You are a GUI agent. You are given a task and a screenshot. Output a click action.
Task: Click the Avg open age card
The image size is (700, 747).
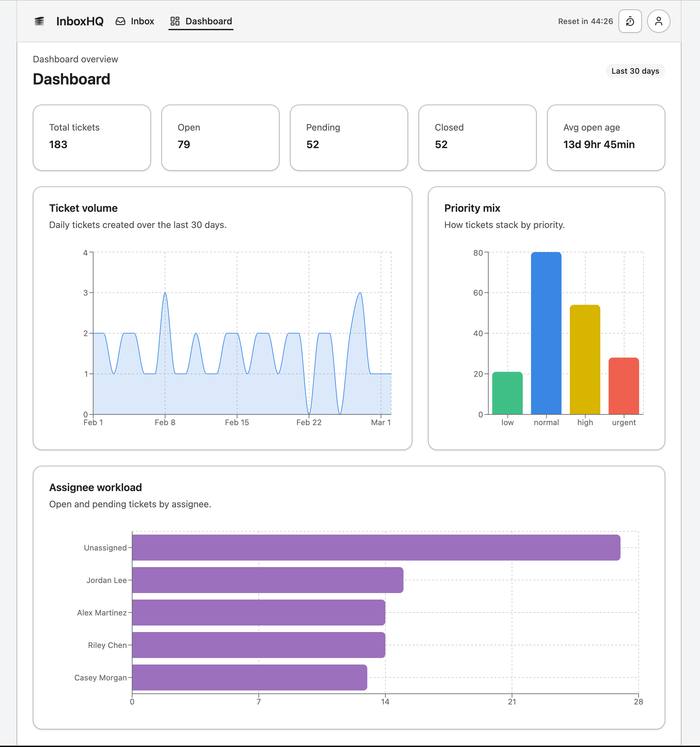click(x=606, y=137)
